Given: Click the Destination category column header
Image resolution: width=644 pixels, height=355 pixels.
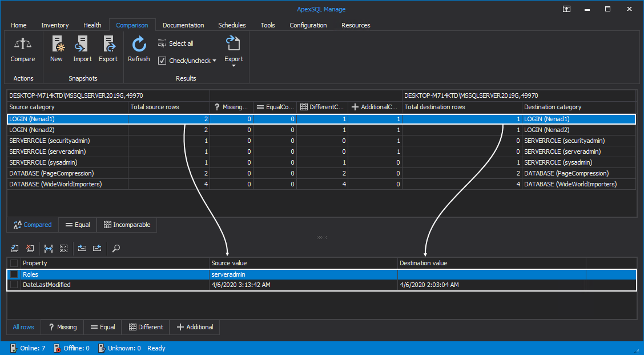Looking at the screenshot, I should (579, 107).
